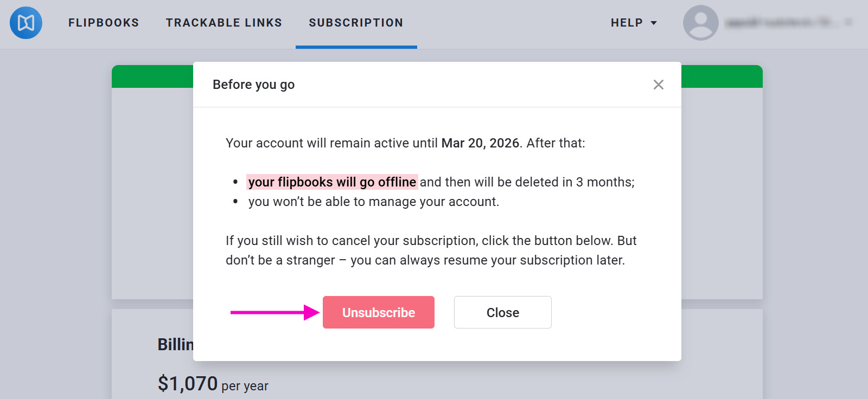
Task: Select the Mar 20, 2026 date text
Action: [481, 143]
